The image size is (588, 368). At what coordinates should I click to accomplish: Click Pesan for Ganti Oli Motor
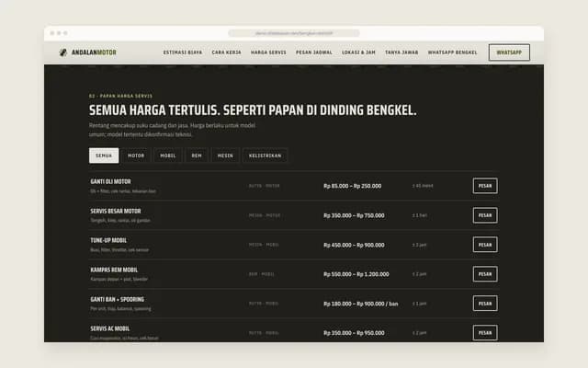click(x=485, y=186)
